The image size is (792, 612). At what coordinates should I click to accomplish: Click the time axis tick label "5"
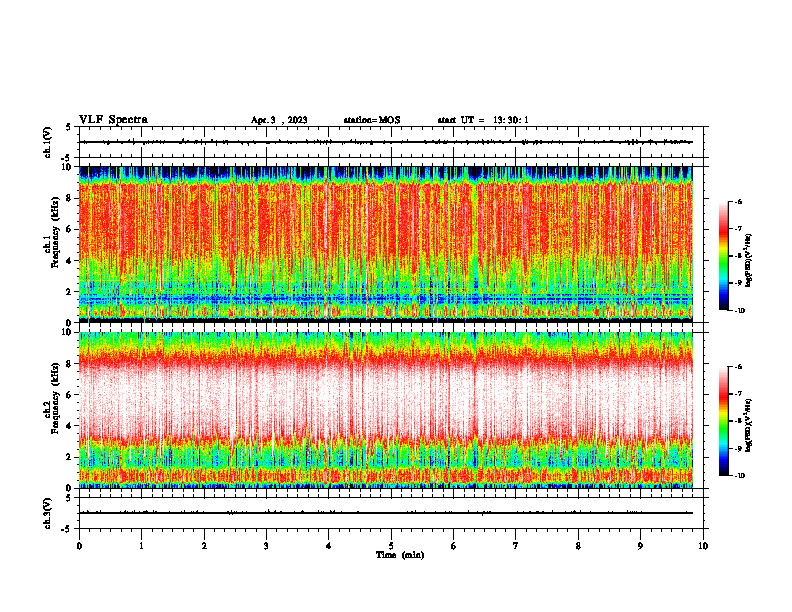pos(391,546)
